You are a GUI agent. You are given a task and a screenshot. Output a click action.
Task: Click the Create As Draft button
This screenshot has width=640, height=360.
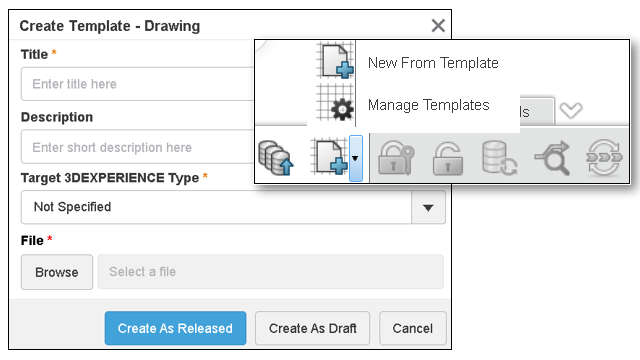pos(313,328)
